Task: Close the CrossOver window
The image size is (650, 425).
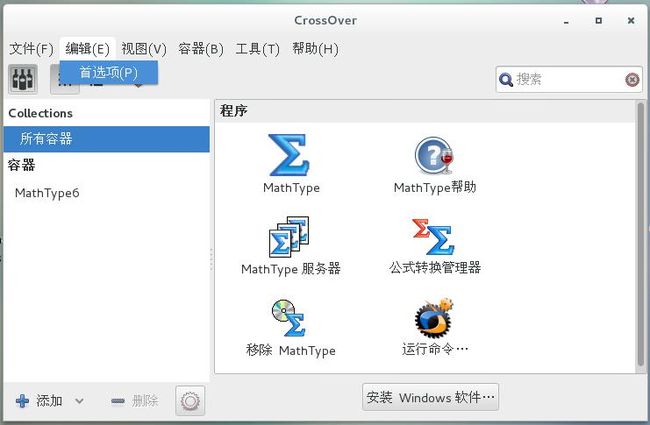Action: click(631, 20)
